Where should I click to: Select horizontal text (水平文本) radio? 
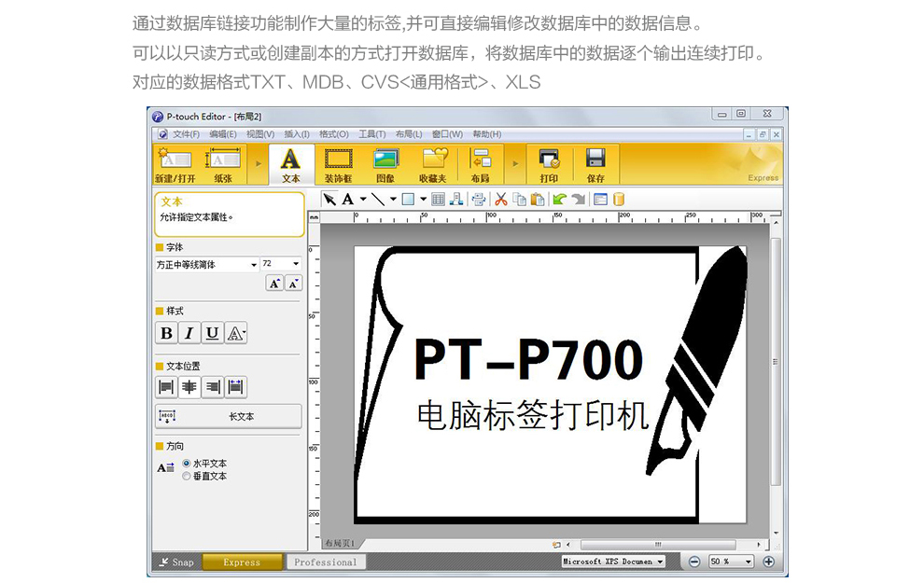coord(187,464)
